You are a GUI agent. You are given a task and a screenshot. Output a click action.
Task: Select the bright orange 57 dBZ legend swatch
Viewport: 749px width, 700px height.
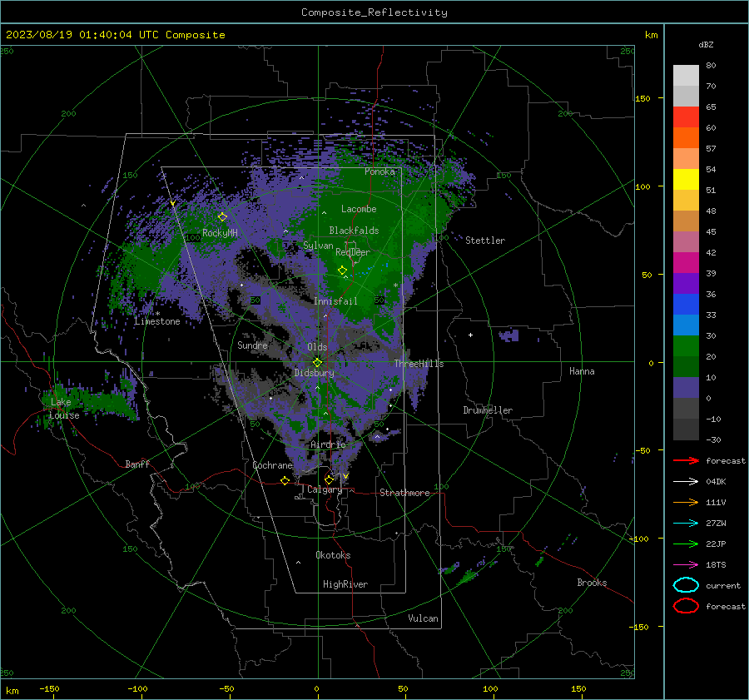point(686,138)
